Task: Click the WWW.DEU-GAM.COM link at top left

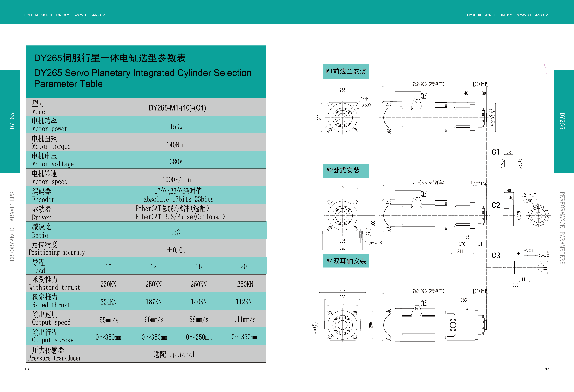Action: 90,15
